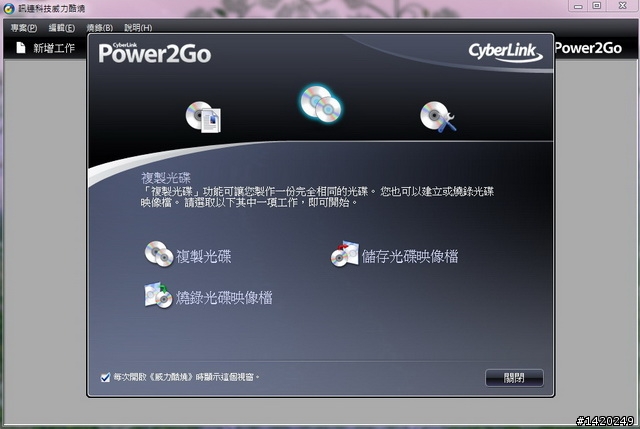640x429 pixels.
Task: Minimize the main window
Action: [578, 6]
